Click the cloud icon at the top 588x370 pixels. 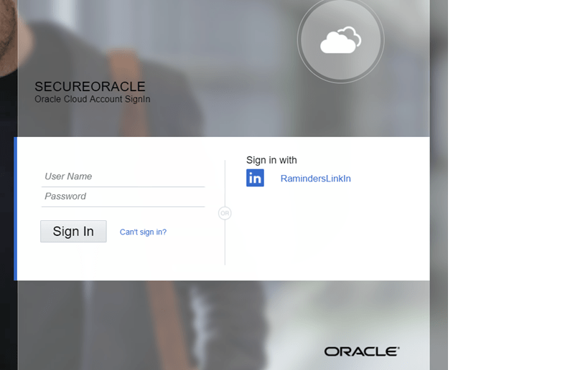tap(340, 40)
